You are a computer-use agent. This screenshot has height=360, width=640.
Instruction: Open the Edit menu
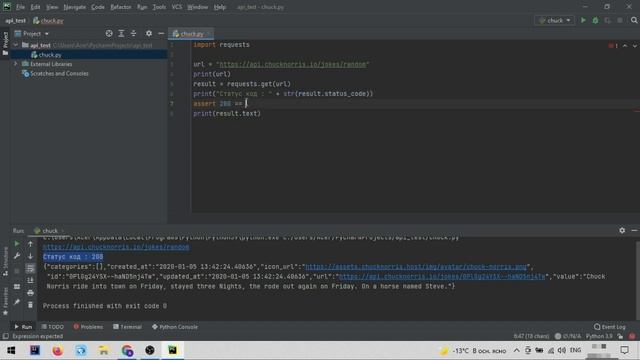click(x=36, y=7)
